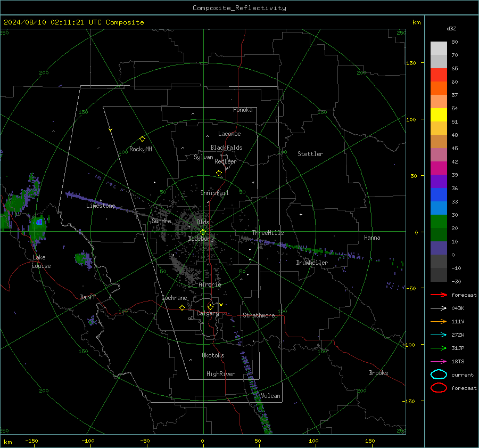This screenshot has height=448, width=479.
Task: Click the 100 tick on the bottom axis
Action: tap(313, 441)
